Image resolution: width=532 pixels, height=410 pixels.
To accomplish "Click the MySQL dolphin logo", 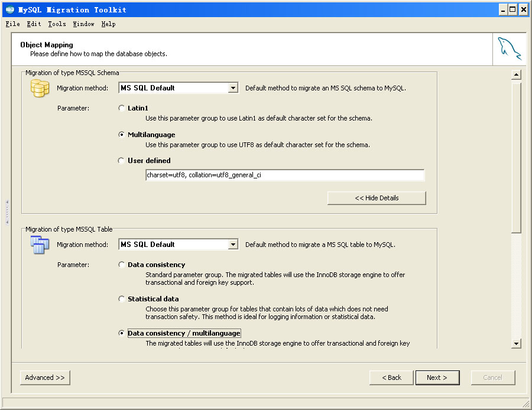I will coord(508,49).
